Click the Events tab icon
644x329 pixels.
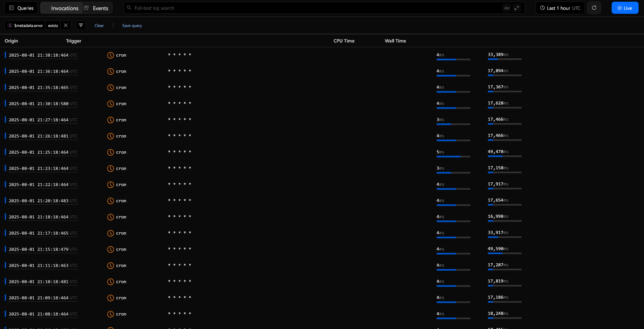pos(87,8)
